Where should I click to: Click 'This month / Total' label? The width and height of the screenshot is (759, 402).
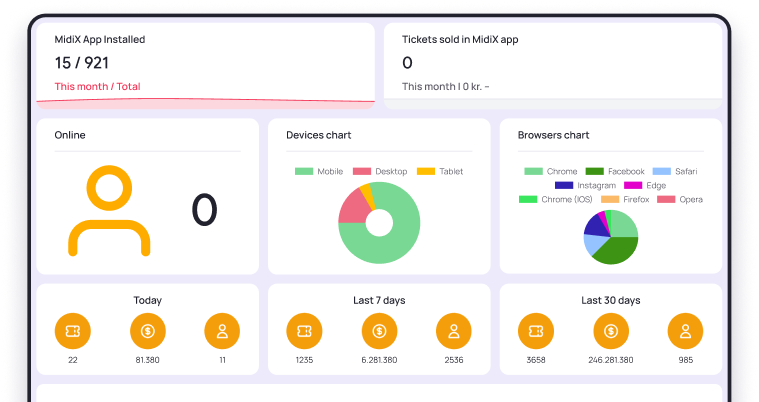[97, 87]
